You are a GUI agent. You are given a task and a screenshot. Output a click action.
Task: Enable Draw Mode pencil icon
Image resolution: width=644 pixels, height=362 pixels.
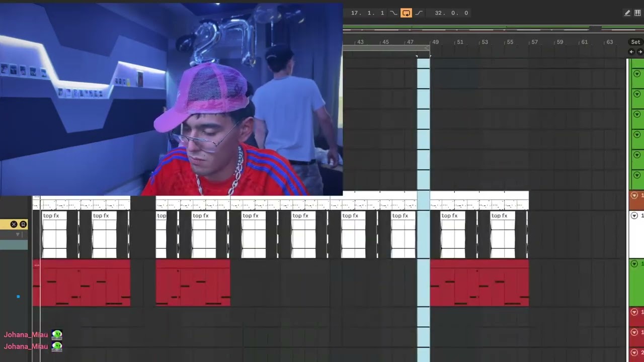[627, 13]
